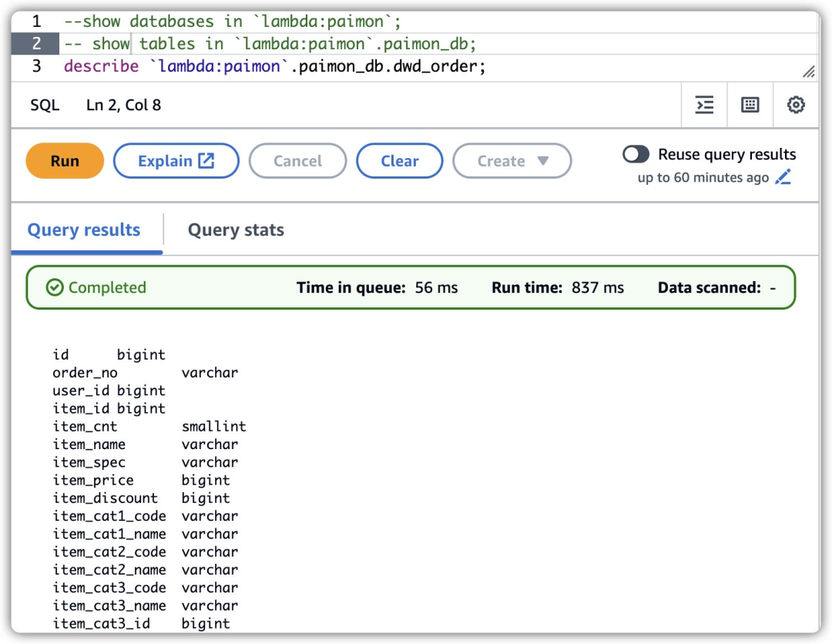832x644 pixels.
Task: Click the 'item_cat2_name' result row
Action: coord(145,570)
